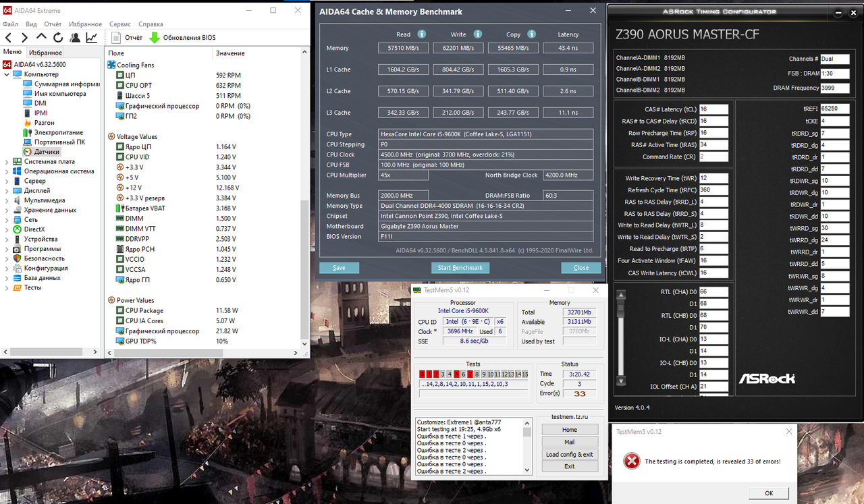Open the Write info icon in benchmark
864x504 pixels.
coord(478,34)
